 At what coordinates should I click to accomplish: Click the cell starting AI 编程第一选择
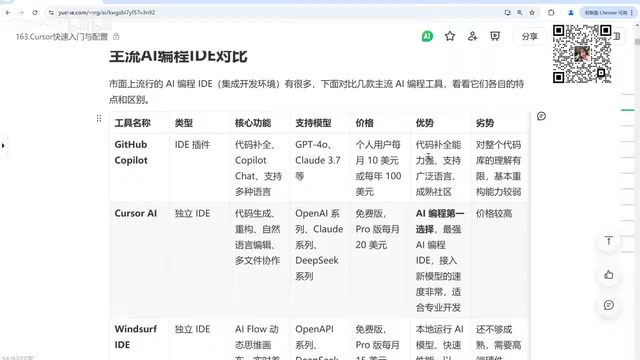[x=440, y=260]
